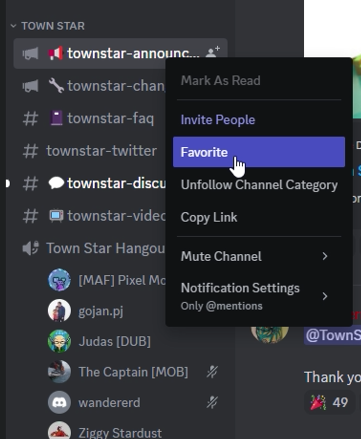
Task: Click gojan.pj's avatar in the voice channel
Action: [x=59, y=311]
